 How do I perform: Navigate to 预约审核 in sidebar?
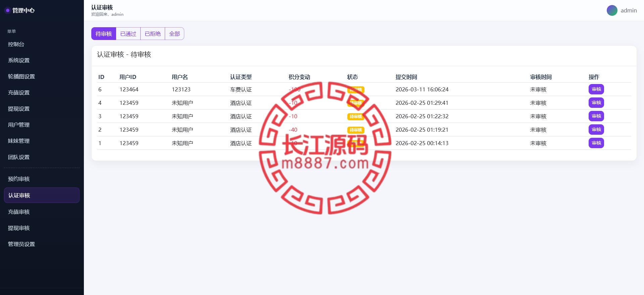pos(42,179)
